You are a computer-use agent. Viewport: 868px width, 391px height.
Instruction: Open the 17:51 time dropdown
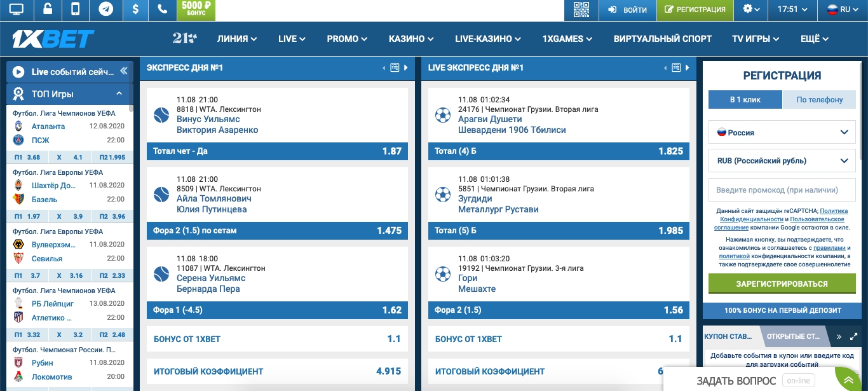(x=792, y=10)
